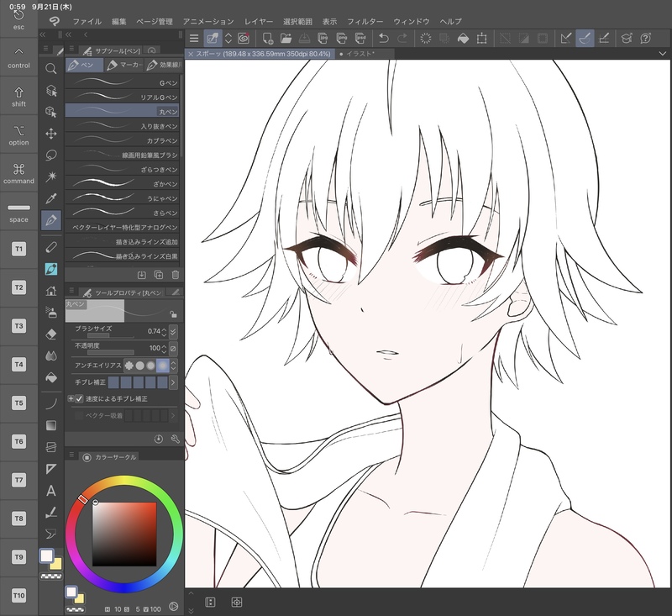Select the Pen tool in toolbar
The width and height of the screenshot is (672, 616).
(x=51, y=220)
